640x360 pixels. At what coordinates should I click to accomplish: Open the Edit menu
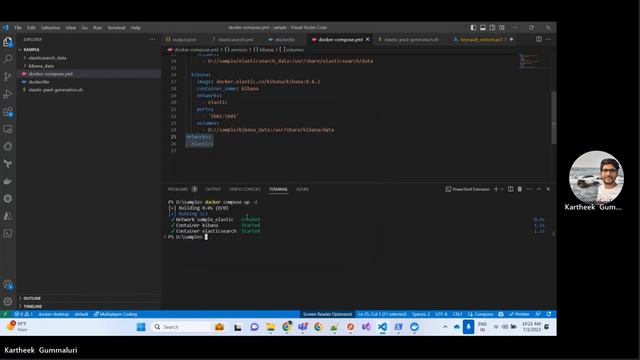pyautogui.click(x=31, y=28)
